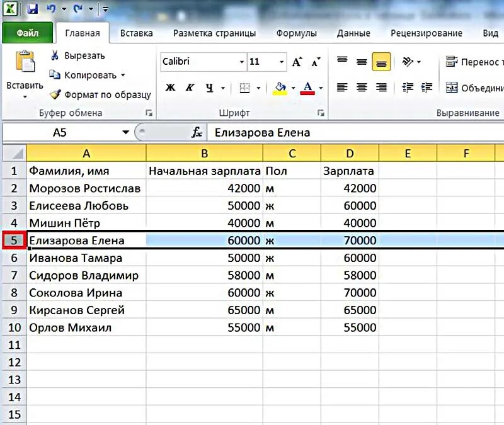The width and height of the screenshot is (504, 425).
Task: Select column B header
Action: click(204, 153)
